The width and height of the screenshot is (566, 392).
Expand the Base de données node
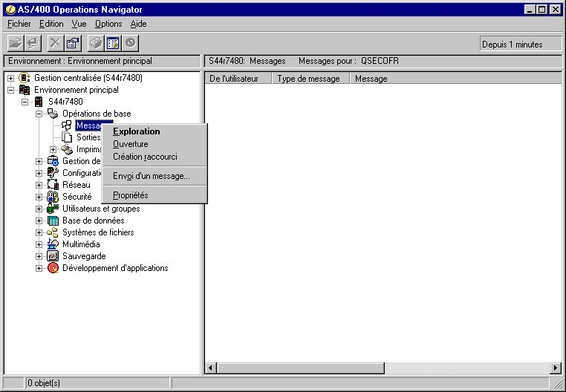point(39,221)
